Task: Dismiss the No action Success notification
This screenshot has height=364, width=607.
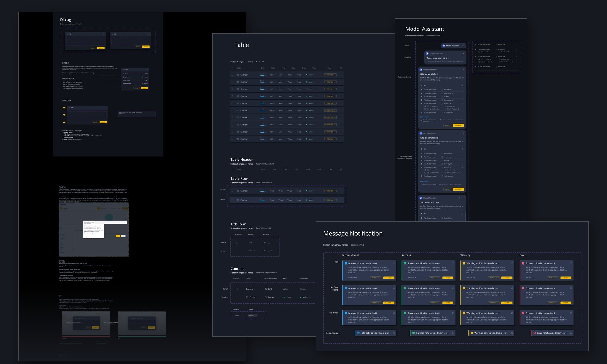Action: pos(453,313)
